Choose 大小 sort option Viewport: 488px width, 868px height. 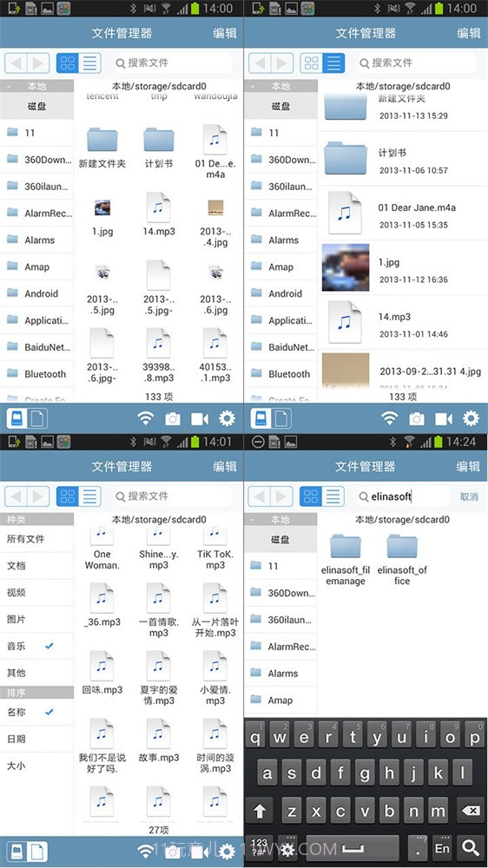[36, 766]
